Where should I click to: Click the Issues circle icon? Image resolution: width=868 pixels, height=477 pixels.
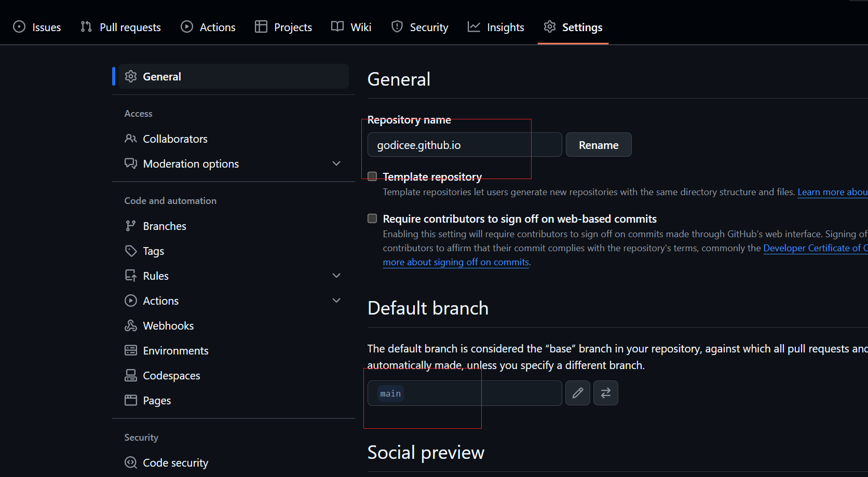coord(19,26)
